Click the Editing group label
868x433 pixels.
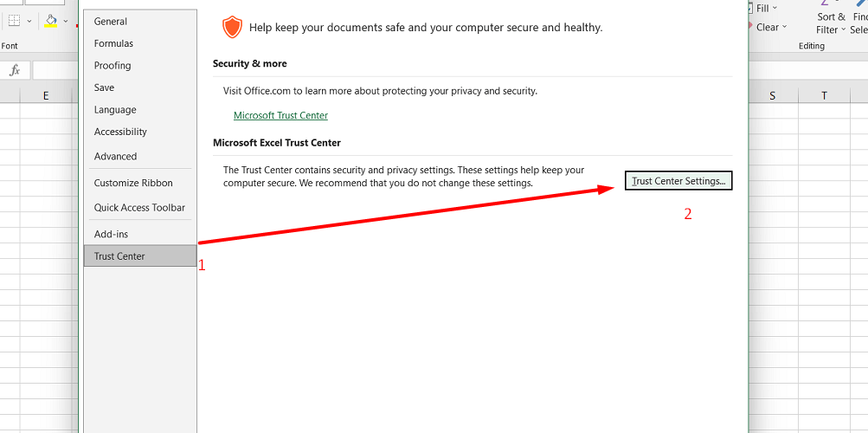[x=812, y=46]
